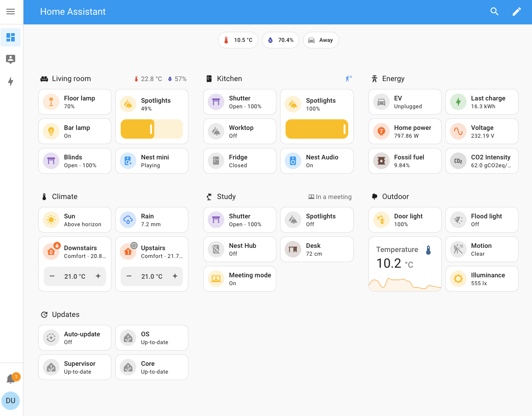Screen dimensions: 532x416
Task: Open the media browser icon in sidebar
Action: pos(11,59)
